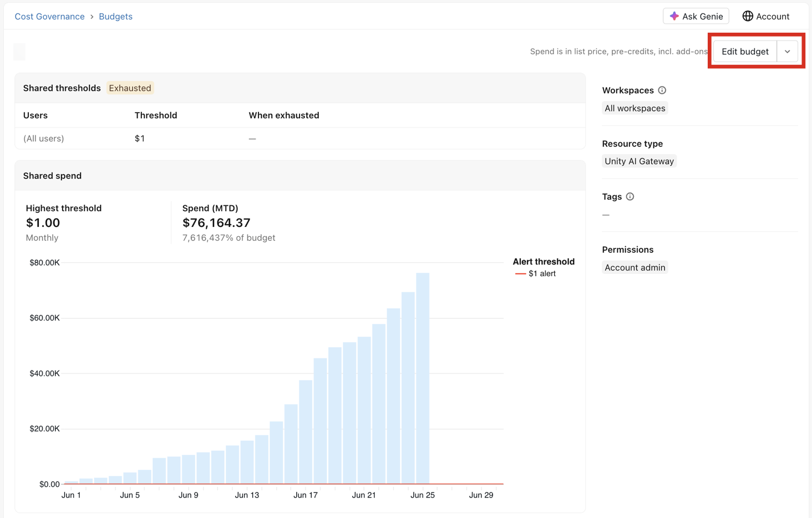Click the $60.00K axis label
Screen dimensions: 812x518
coord(44,318)
